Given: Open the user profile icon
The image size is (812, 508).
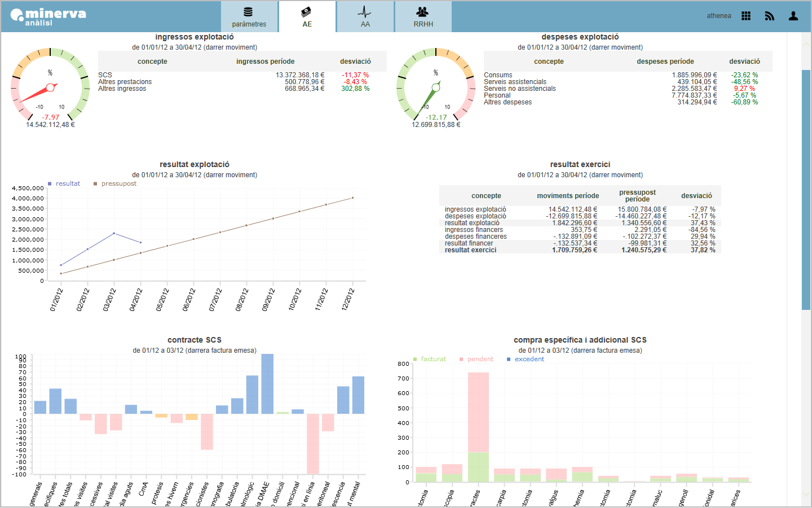Looking at the screenshot, I should (793, 16).
